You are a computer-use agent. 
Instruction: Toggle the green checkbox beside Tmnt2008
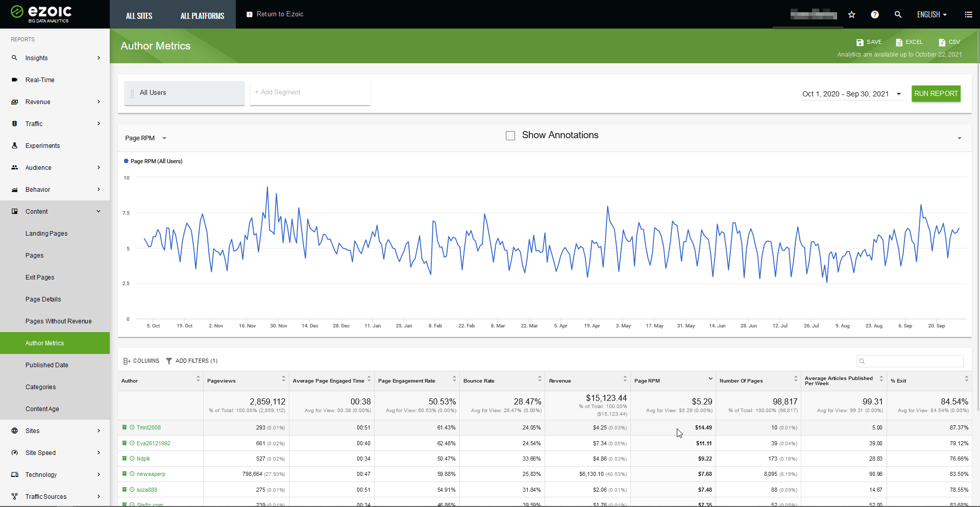[125, 427]
